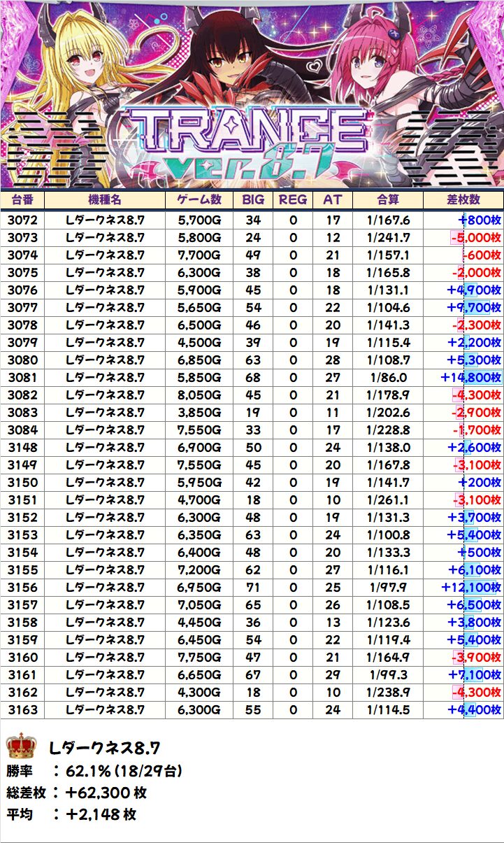
Task: Click machine number 3081 in the table
Action: pos(22,378)
